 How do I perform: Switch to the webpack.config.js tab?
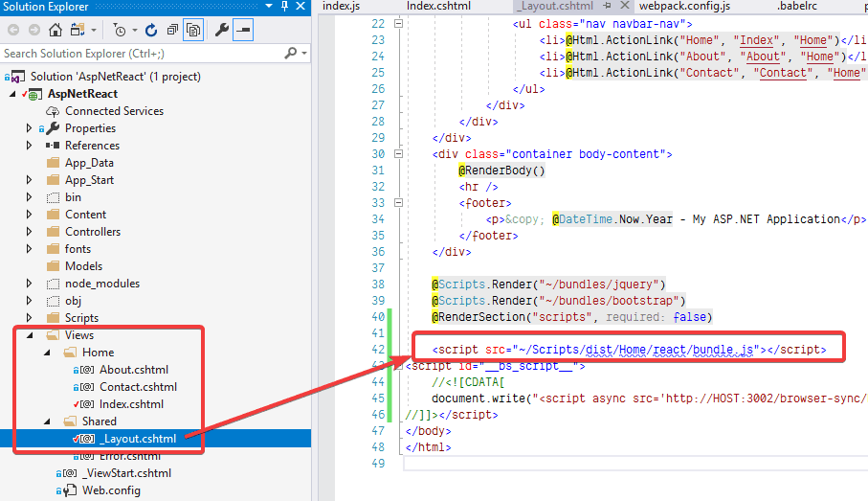(684, 7)
